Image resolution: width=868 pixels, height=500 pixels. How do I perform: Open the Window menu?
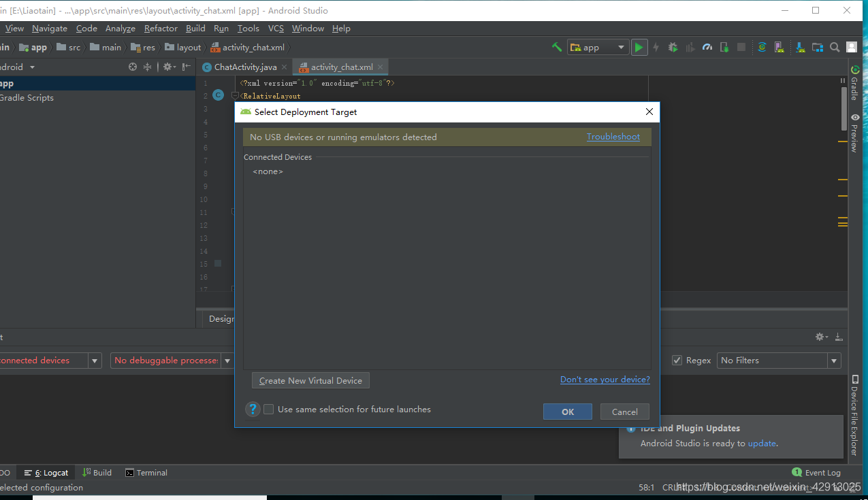click(x=308, y=29)
